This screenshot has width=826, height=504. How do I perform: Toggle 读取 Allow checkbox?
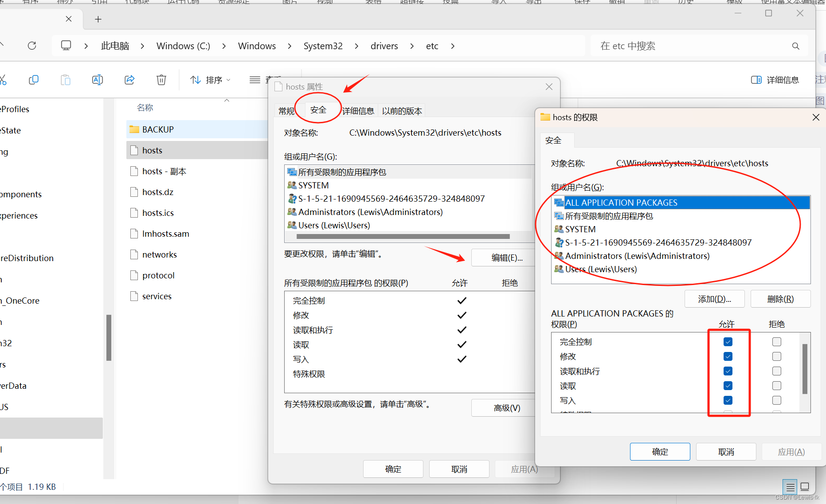click(x=728, y=386)
